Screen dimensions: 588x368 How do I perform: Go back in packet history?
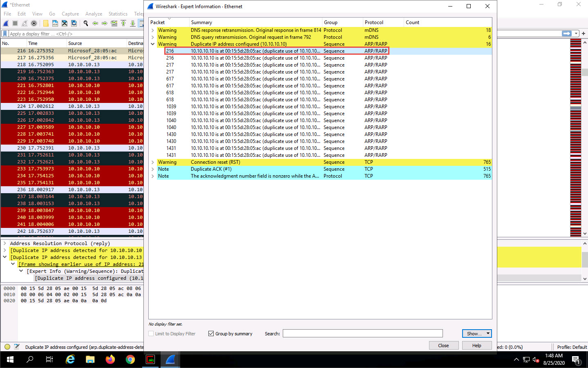[x=95, y=23]
